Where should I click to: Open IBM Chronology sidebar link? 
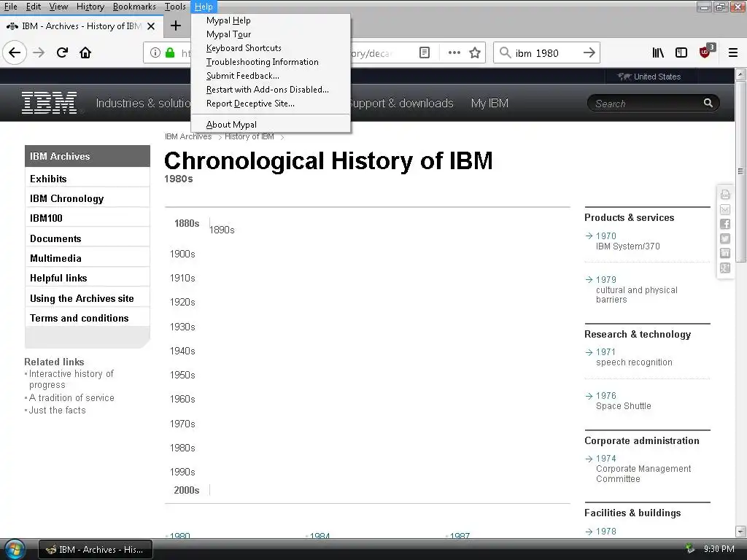[x=88, y=198]
